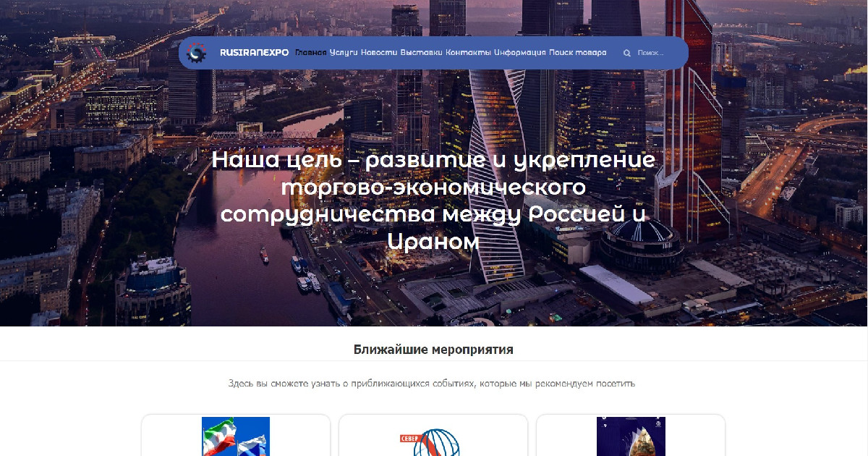Screen dimensions: 868x456
Task: Select Новости in the navigation bar
Action: pyautogui.click(x=379, y=53)
